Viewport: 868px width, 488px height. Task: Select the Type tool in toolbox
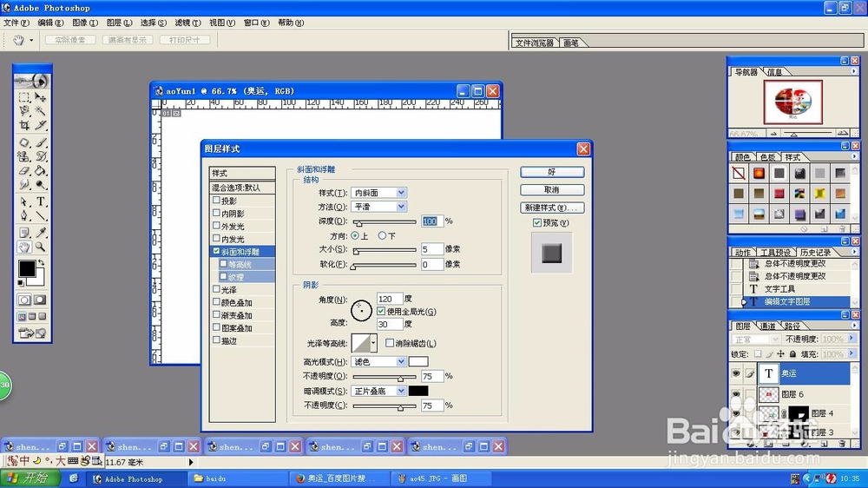tap(41, 201)
